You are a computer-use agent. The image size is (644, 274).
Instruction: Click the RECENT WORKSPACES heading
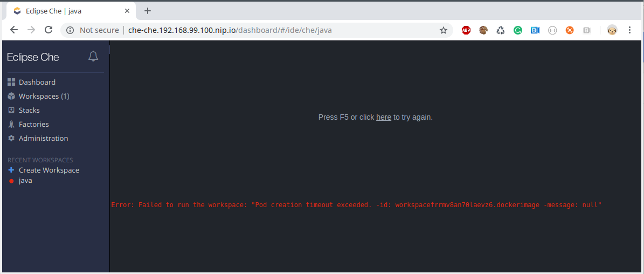tap(40, 160)
